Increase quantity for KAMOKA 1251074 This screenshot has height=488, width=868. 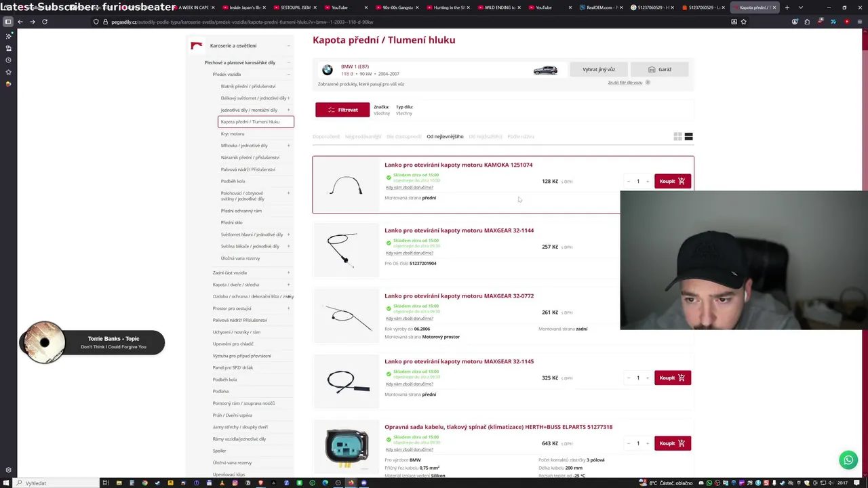[648, 181]
